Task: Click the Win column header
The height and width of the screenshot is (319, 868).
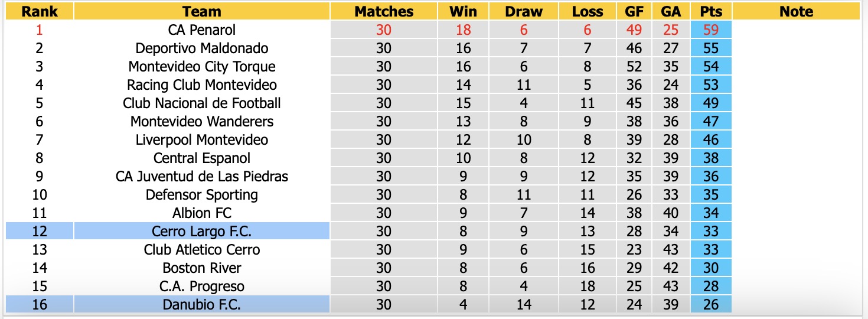Action: [x=464, y=11]
